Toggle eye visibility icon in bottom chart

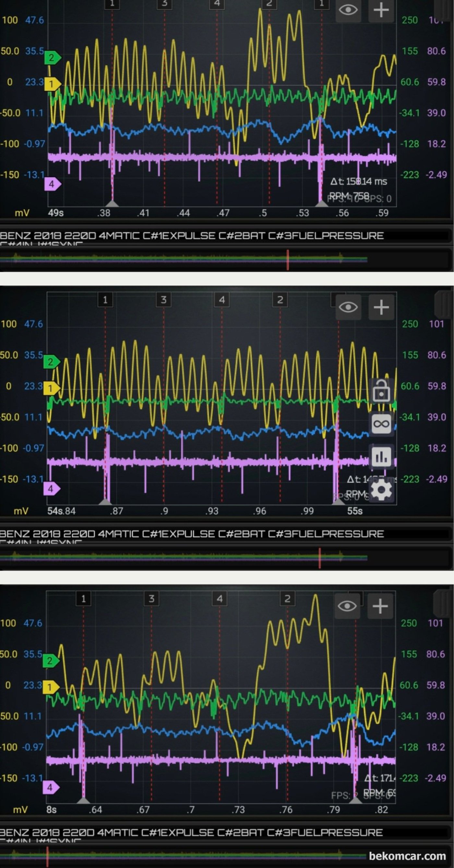[347, 606]
